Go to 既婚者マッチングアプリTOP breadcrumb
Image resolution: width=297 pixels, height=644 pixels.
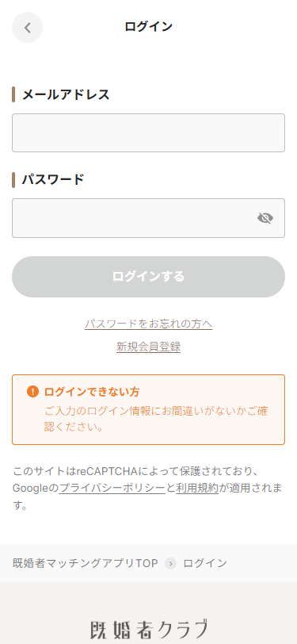pyautogui.click(x=86, y=563)
